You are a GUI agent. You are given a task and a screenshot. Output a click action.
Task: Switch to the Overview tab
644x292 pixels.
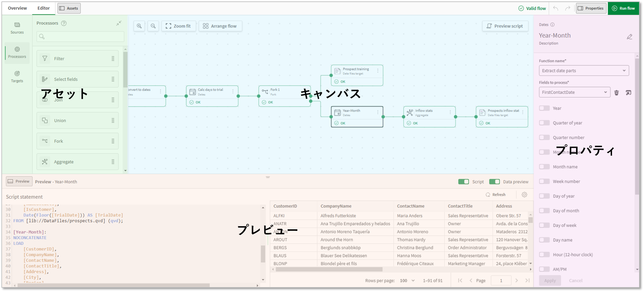tap(17, 8)
